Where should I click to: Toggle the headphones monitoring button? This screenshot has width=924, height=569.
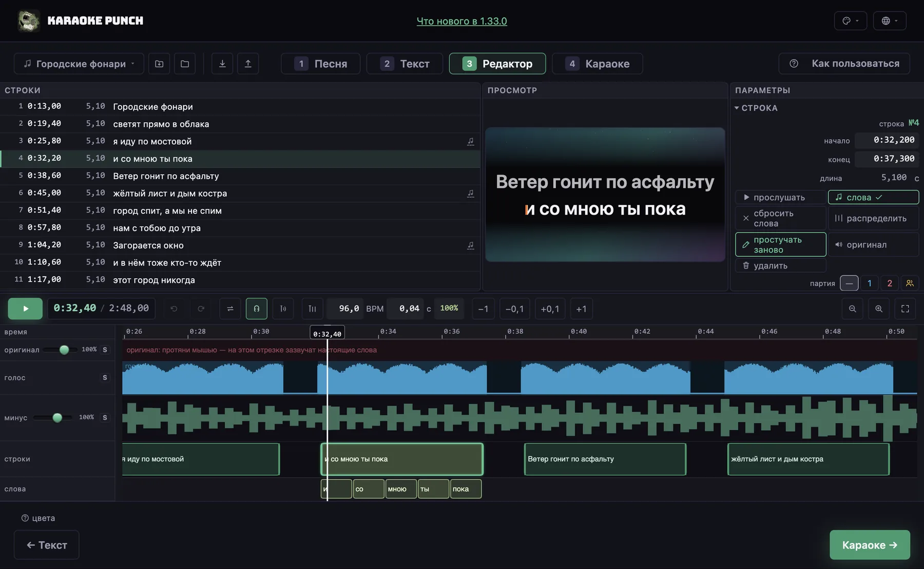click(257, 309)
